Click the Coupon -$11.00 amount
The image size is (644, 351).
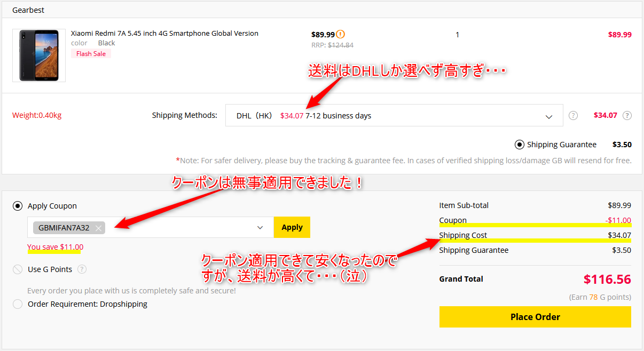618,220
